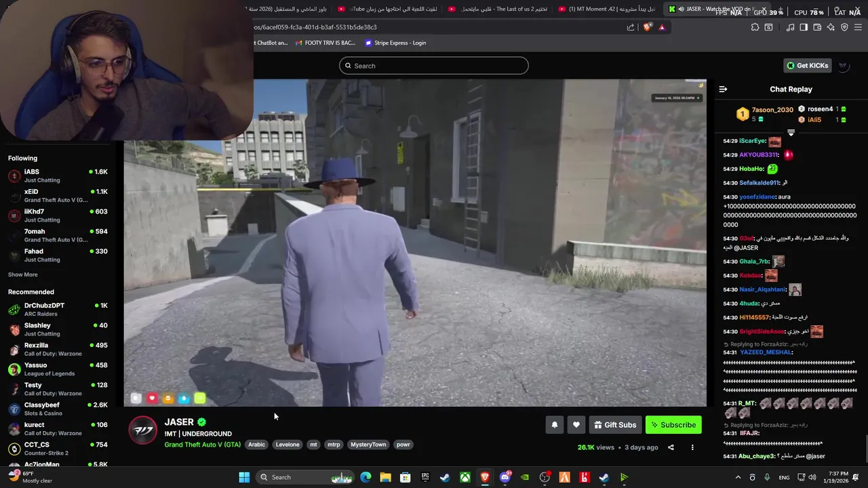Open the volume control in system tray

tap(812, 477)
